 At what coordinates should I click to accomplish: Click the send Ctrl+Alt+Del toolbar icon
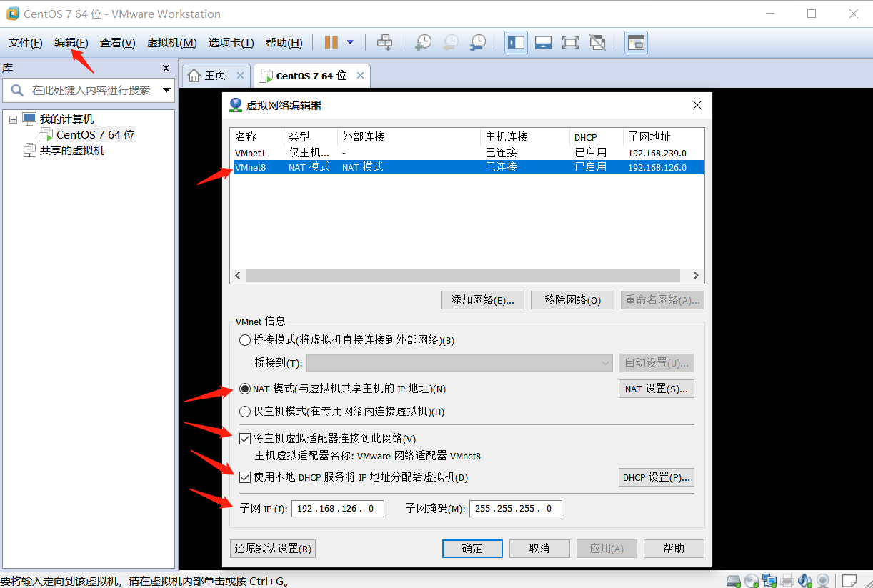coord(384,43)
